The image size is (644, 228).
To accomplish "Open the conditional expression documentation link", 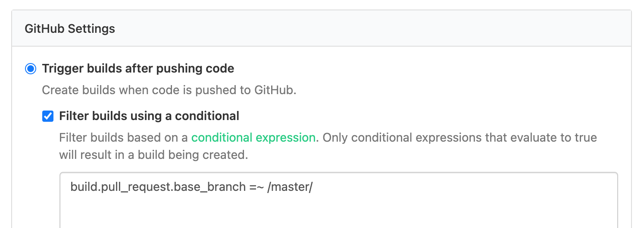I will pos(253,138).
